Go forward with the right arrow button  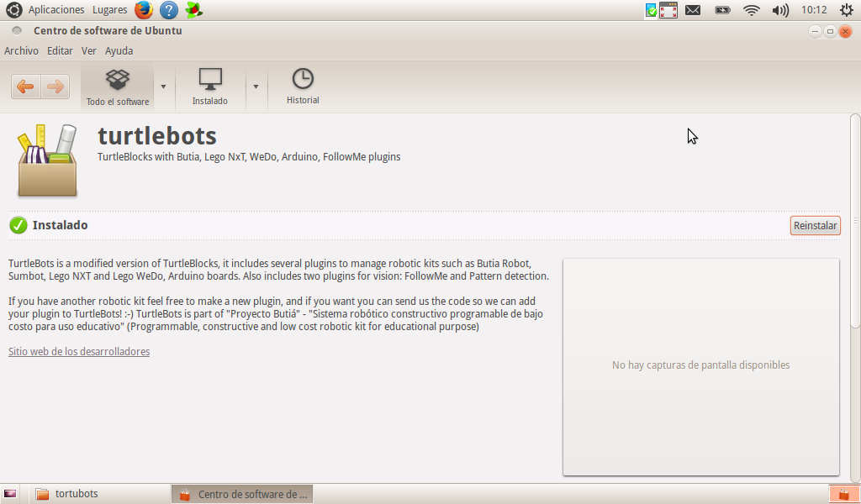pos(55,87)
